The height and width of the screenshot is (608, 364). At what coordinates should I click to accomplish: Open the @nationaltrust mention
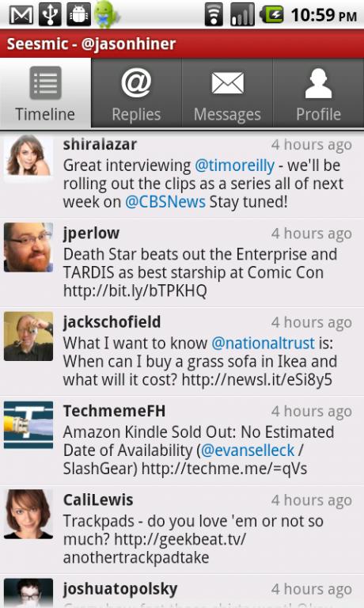[263, 343]
